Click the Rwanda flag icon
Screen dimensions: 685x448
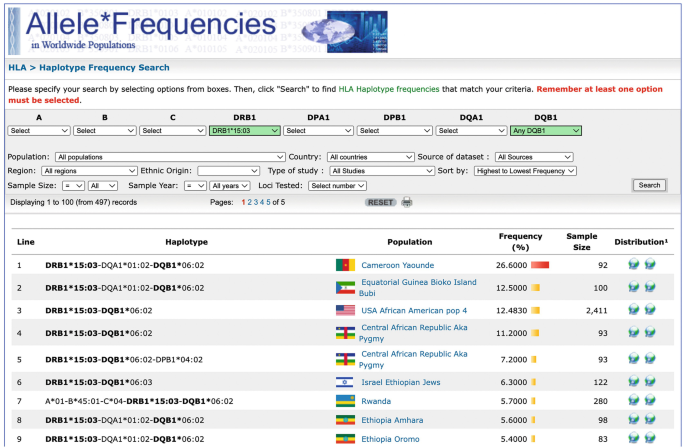pyautogui.click(x=345, y=401)
